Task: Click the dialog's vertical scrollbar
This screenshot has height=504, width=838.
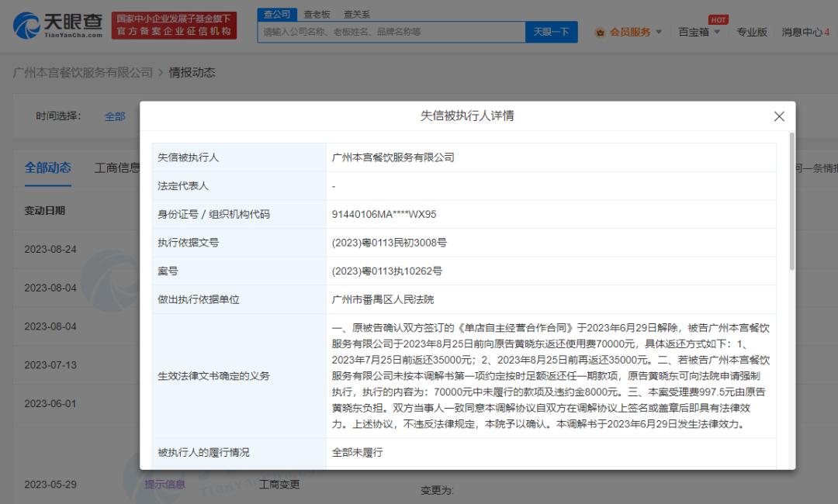Action: tap(791, 202)
